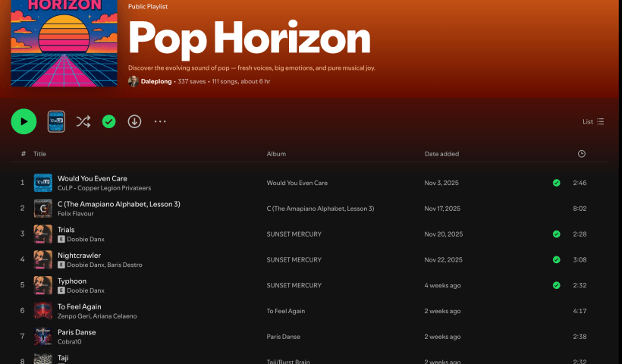Click Daleplong's profile avatar
This screenshot has height=364, width=622.
(133, 81)
